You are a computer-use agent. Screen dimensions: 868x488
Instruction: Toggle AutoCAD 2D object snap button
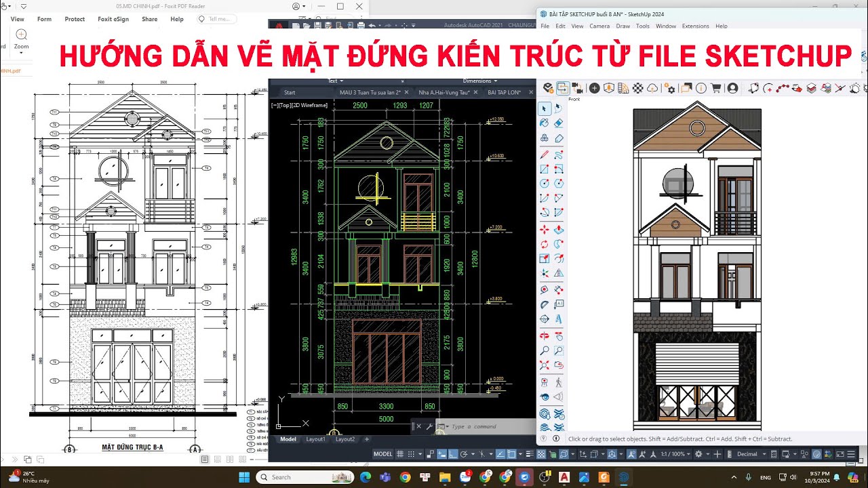point(511,454)
